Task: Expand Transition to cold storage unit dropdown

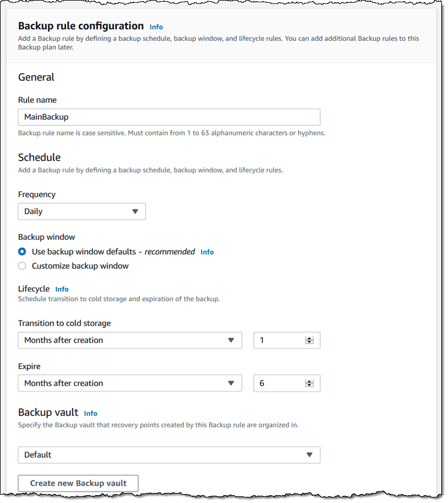Action: click(x=129, y=341)
